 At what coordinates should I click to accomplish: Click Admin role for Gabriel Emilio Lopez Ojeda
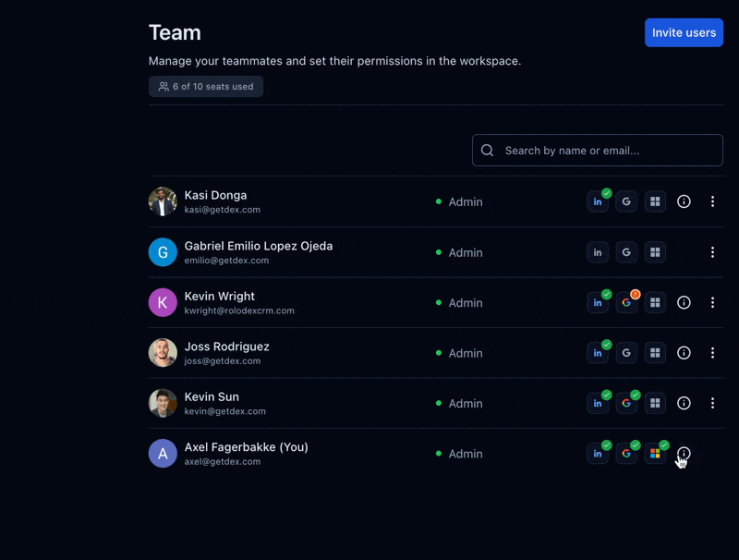pyautogui.click(x=466, y=252)
